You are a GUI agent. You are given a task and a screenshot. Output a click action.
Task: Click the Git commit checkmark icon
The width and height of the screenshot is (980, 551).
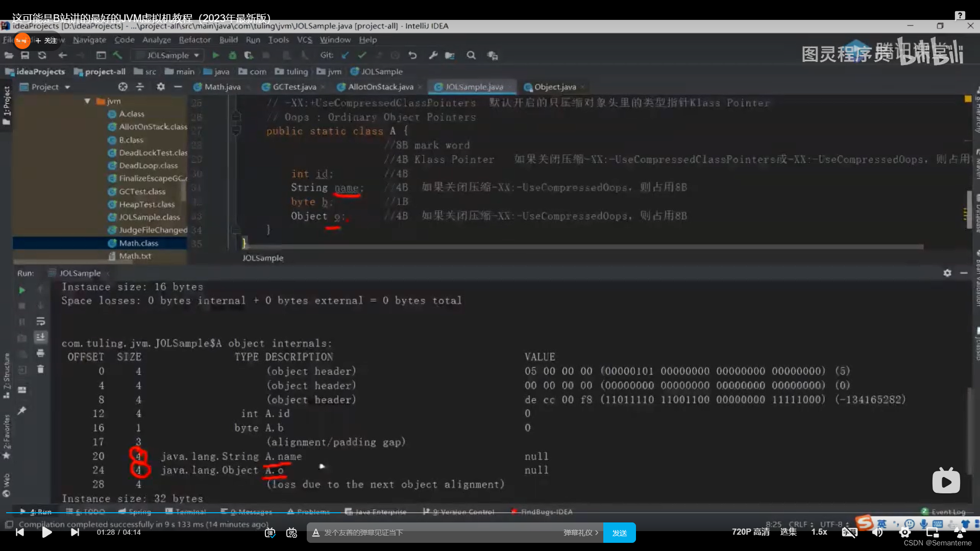(362, 55)
